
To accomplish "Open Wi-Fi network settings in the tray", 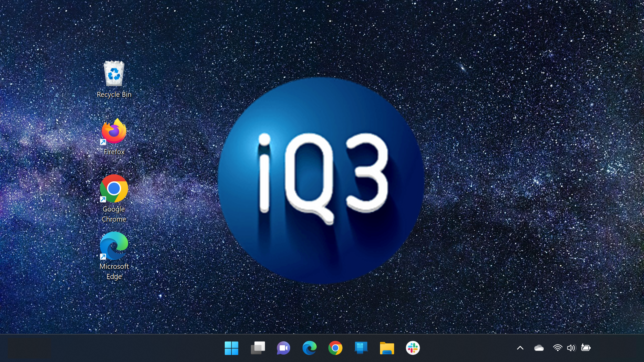I will [x=557, y=348].
